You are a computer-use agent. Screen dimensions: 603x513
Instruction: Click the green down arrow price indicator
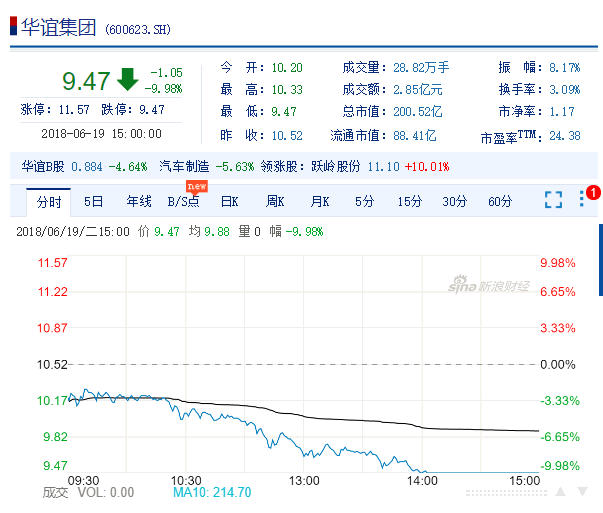[127, 79]
